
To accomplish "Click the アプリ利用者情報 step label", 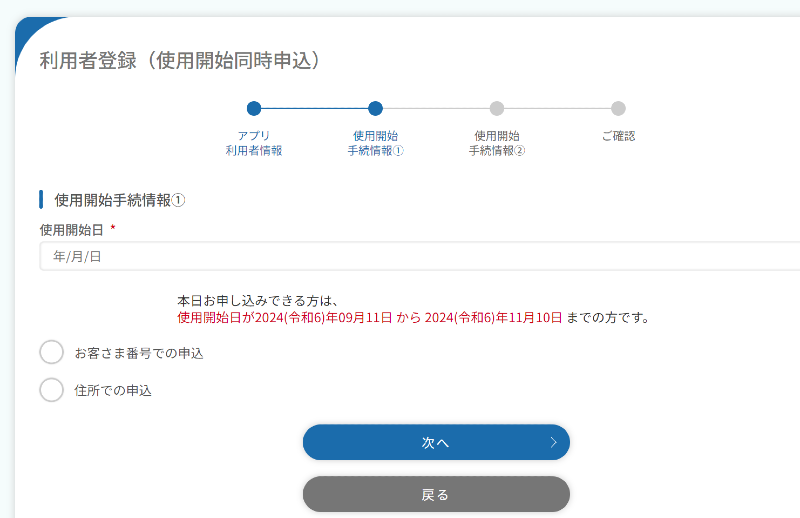I will (254, 143).
